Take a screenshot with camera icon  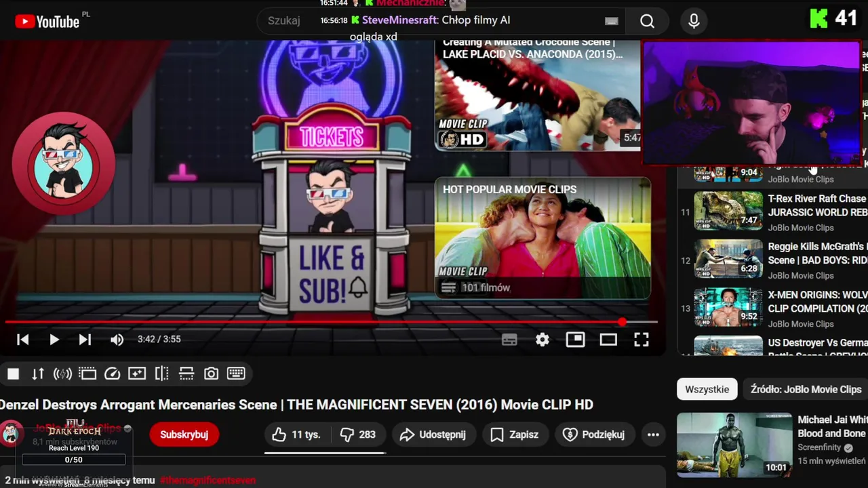point(211,373)
